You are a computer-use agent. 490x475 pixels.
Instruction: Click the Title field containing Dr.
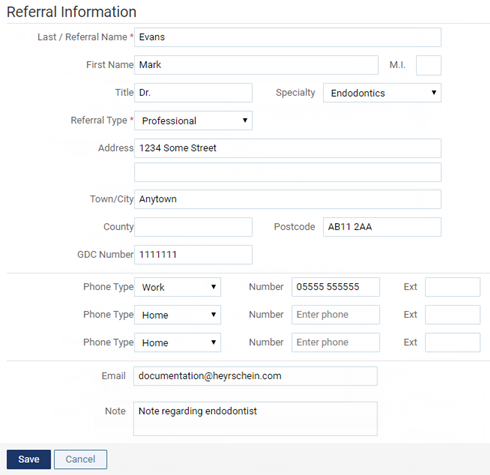click(193, 93)
